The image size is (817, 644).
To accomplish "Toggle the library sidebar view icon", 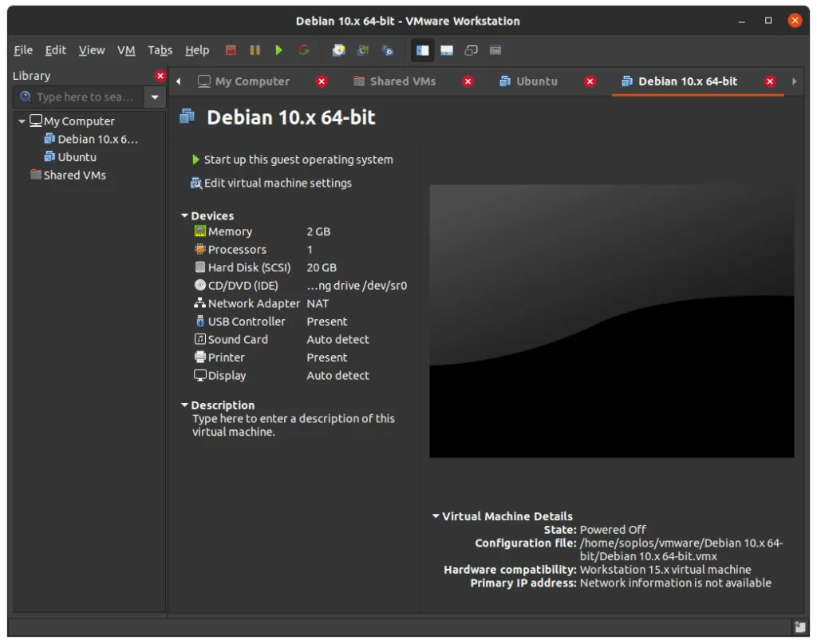I will (x=422, y=50).
